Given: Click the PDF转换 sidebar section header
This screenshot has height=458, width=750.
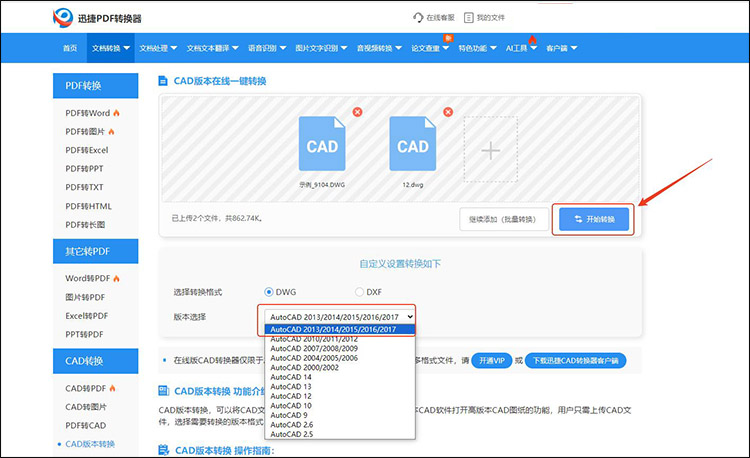Looking at the screenshot, I should pyautogui.click(x=96, y=86).
